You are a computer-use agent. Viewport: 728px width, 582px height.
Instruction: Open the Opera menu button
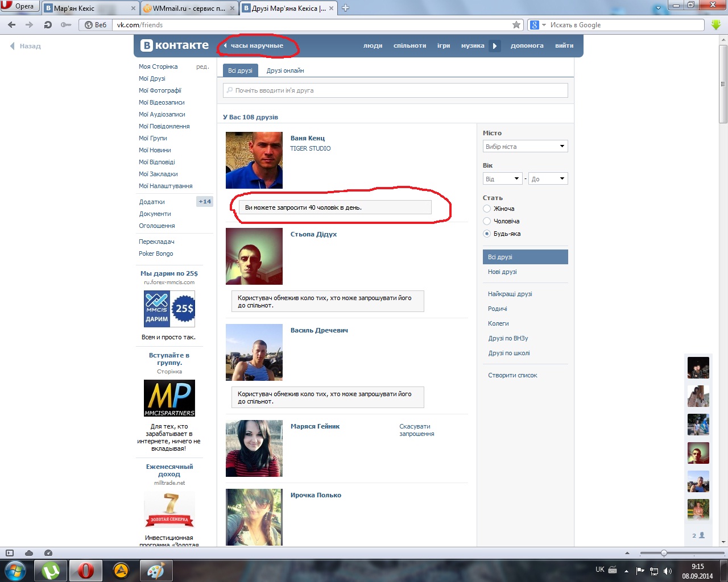click(x=20, y=6)
